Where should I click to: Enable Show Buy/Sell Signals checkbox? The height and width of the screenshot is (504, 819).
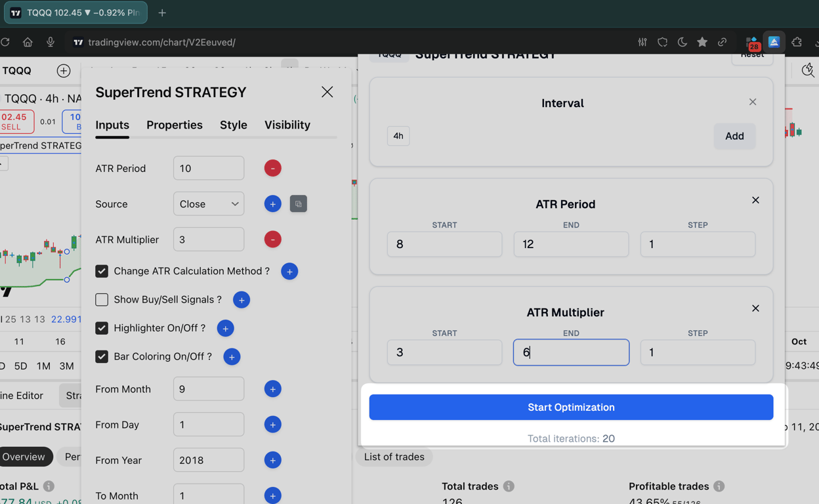click(102, 300)
